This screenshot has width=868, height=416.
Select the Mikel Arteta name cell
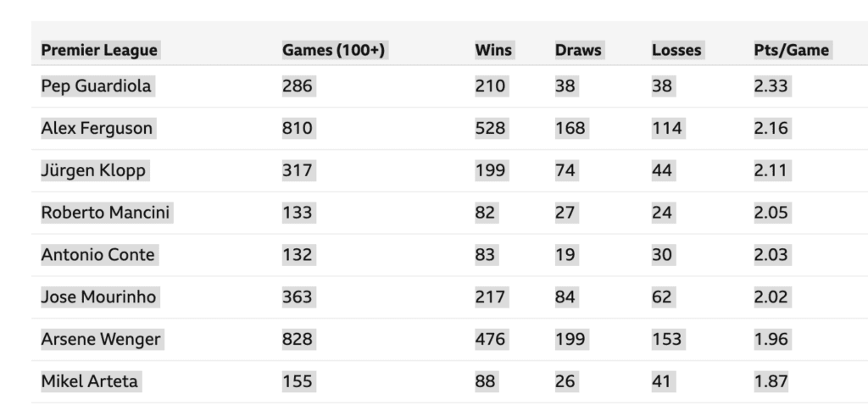(x=90, y=381)
